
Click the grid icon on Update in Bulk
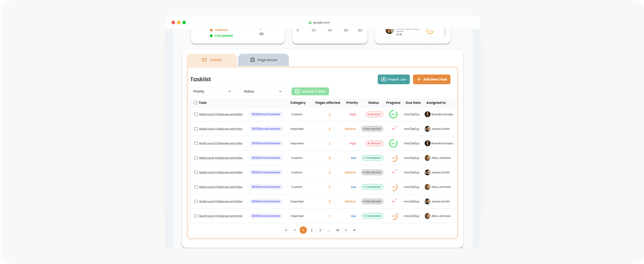click(297, 91)
